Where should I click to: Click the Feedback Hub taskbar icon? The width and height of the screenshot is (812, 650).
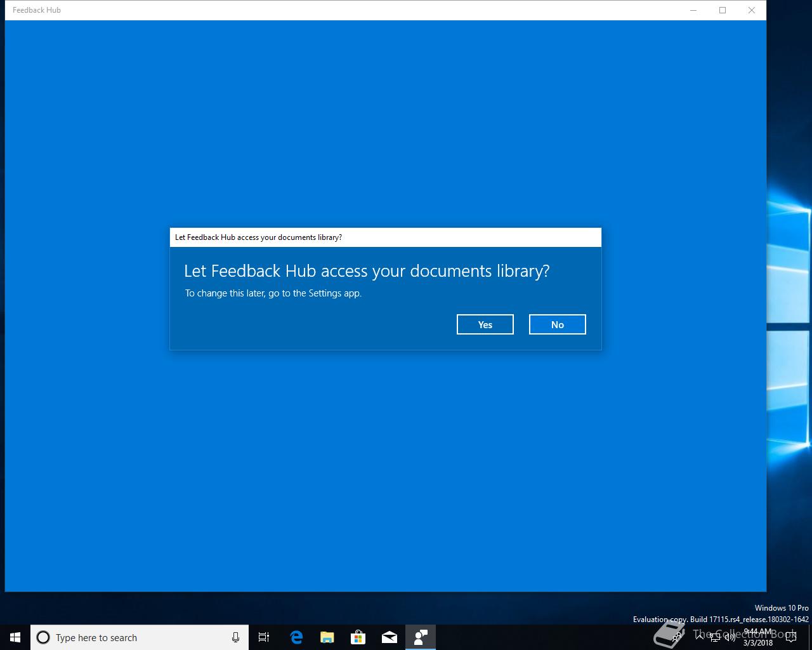(421, 637)
